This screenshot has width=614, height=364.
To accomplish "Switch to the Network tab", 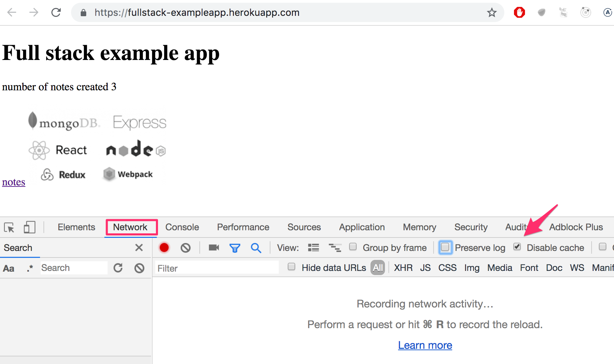I will click(x=130, y=227).
